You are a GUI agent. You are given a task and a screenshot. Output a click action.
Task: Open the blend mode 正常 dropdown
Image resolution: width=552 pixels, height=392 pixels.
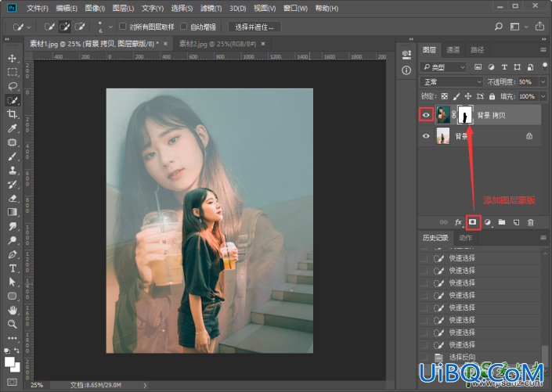[x=452, y=82]
